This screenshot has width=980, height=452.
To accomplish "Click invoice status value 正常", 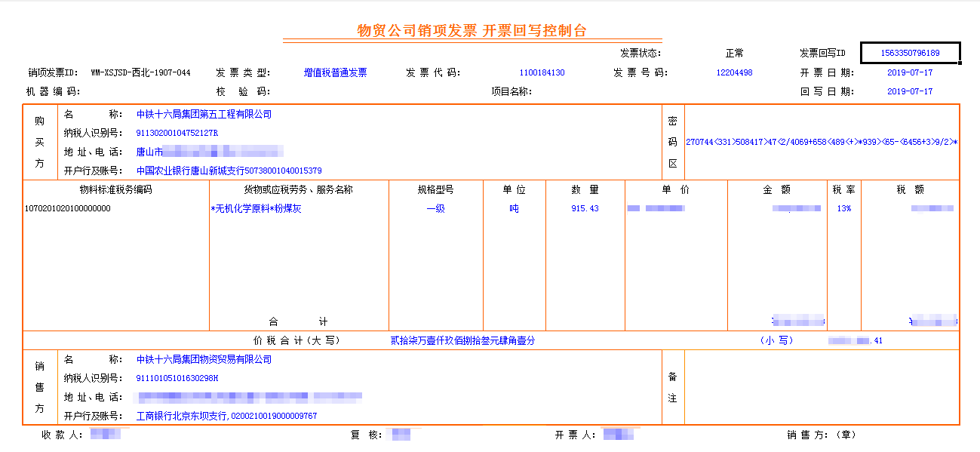I will tap(734, 54).
